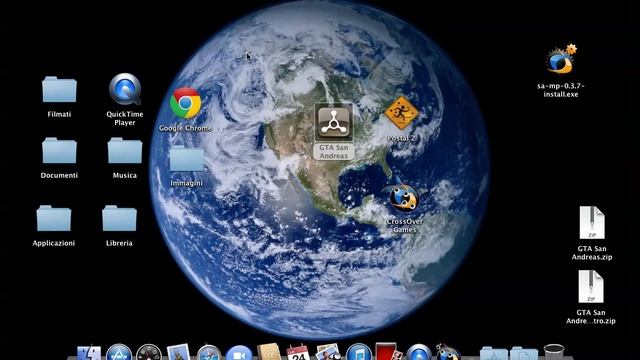Open the App Store from the Dock
Screen dimensions: 640x360
119,353
